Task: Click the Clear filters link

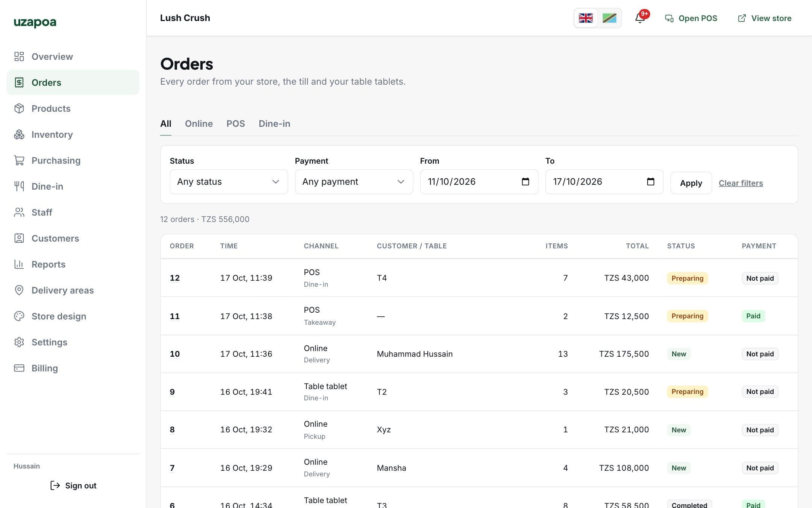Action: tap(741, 183)
